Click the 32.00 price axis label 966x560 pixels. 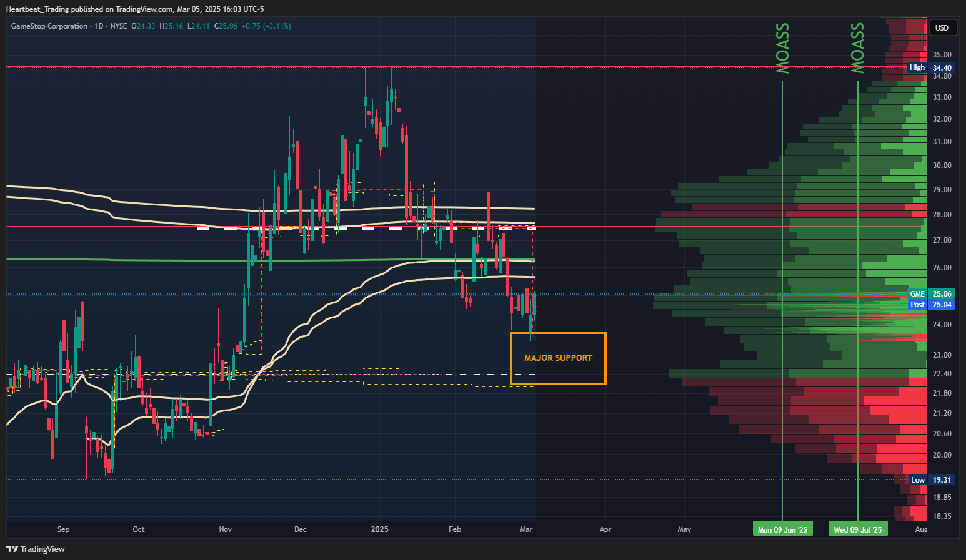[942, 119]
